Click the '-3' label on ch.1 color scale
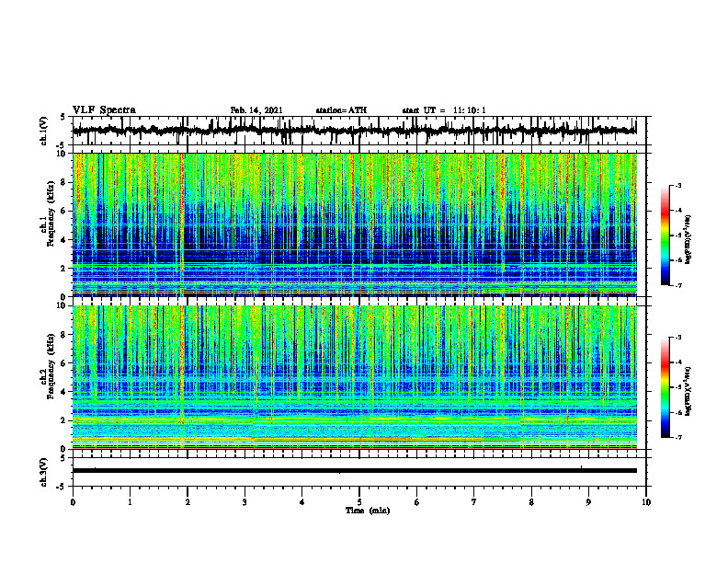The width and height of the screenshot is (728, 563). (x=678, y=185)
